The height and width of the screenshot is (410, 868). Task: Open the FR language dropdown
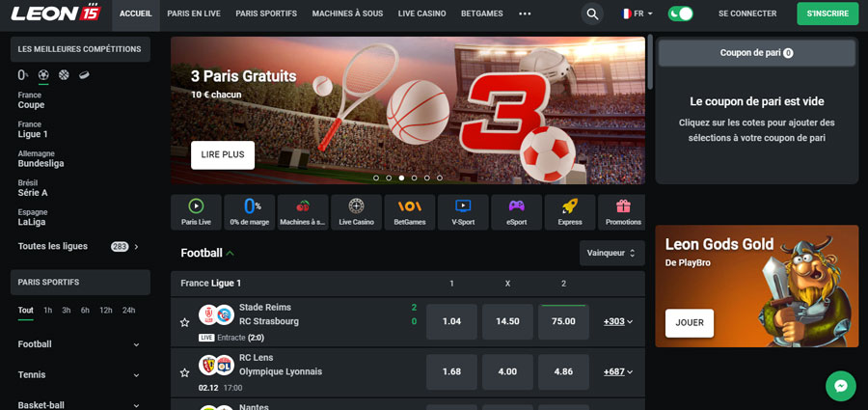point(637,14)
